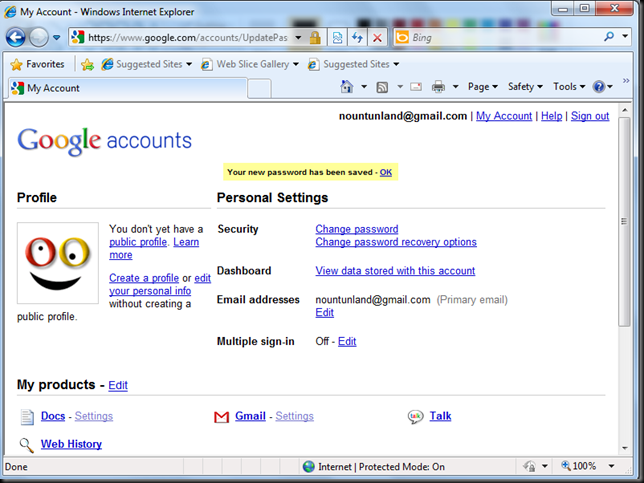Click the Help link in header
The image size is (644, 483).
pyautogui.click(x=551, y=116)
